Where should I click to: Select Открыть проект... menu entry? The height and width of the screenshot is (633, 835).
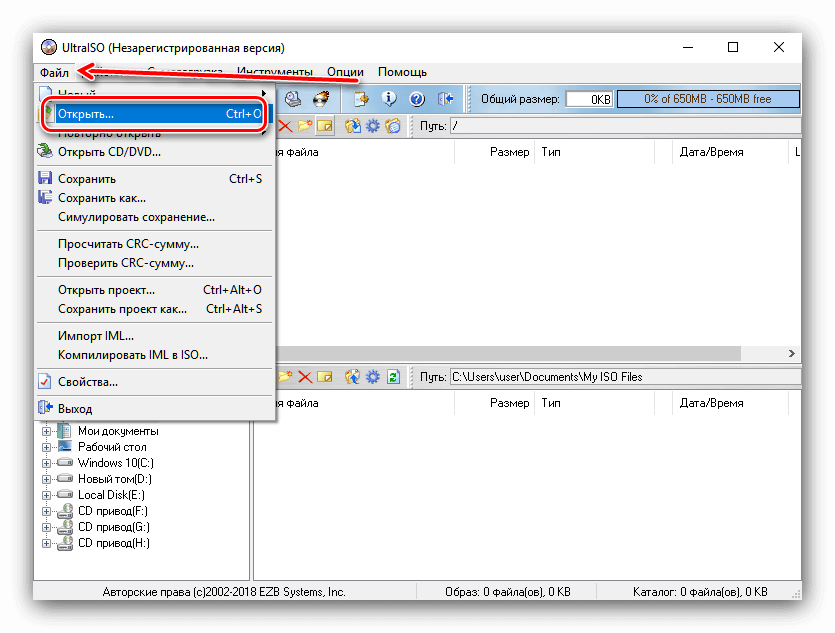coord(154,290)
